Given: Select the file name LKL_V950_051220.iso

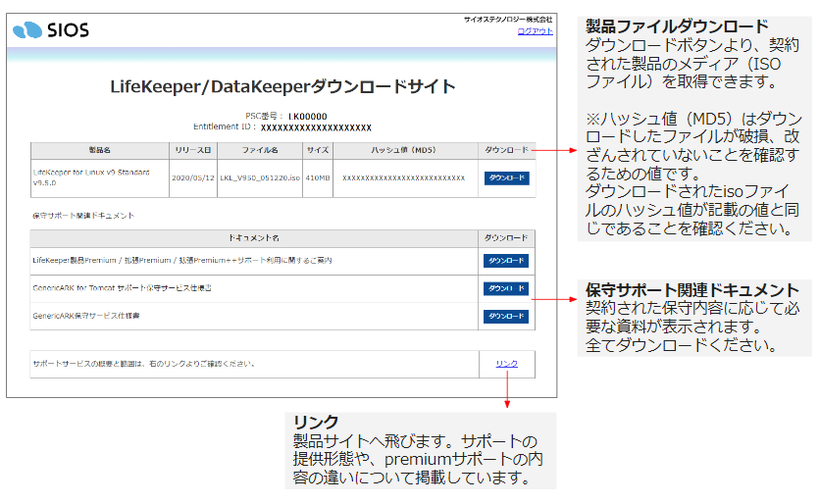Looking at the screenshot, I should tap(260, 178).
